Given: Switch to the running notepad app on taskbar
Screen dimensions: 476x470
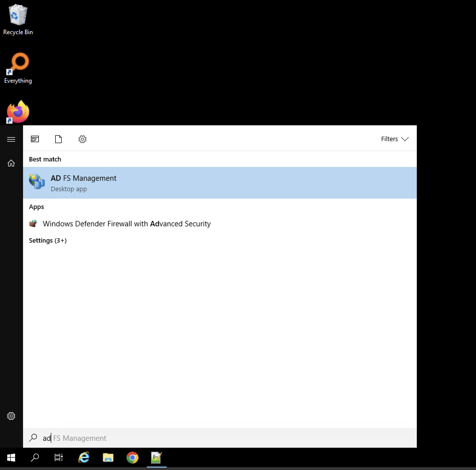Looking at the screenshot, I should click(x=157, y=458).
